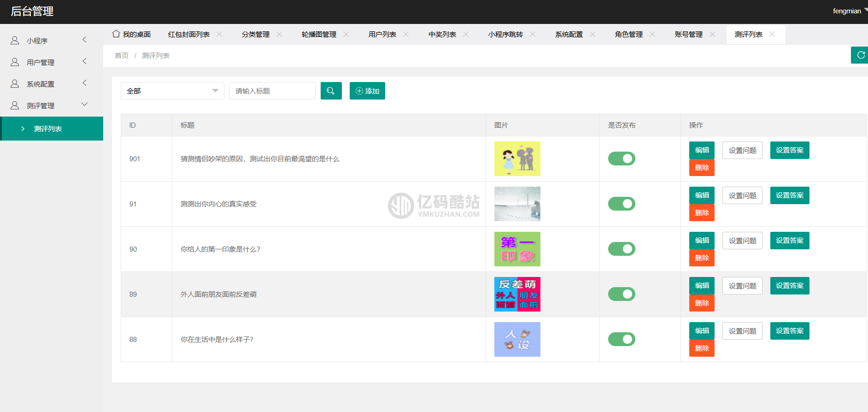Viewport: 868px width, 412px height.
Task: Click 添加 button to add evaluation
Action: (x=367, y=91)
